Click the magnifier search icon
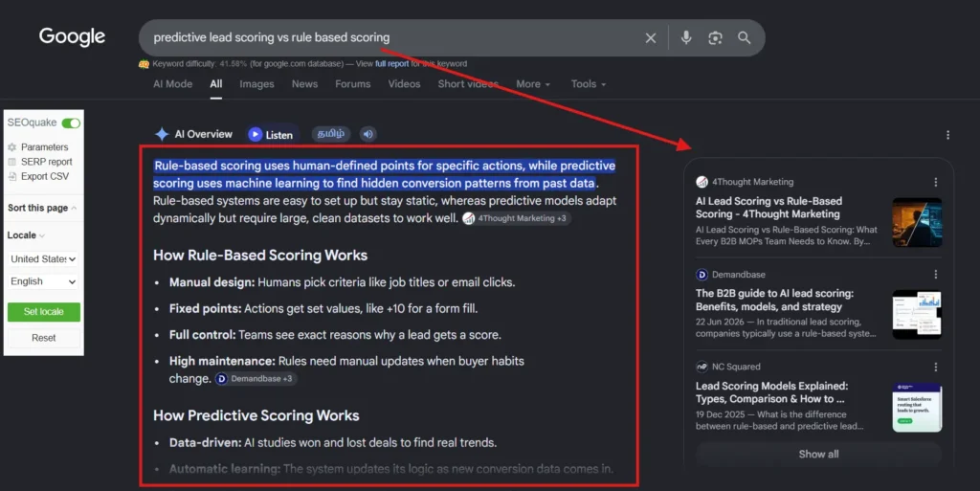980x491 pixels. pyautogui.click(x=744, y=37)
